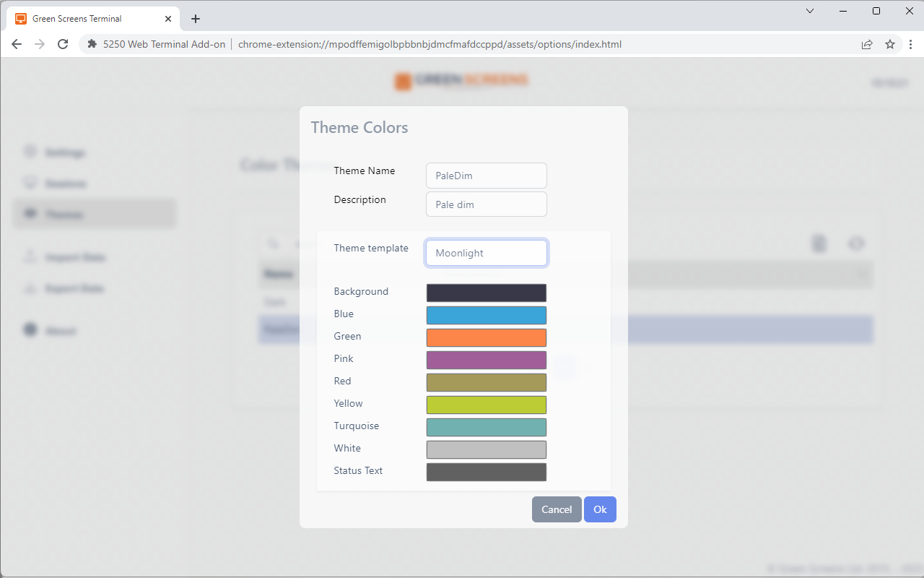
Task: Open the browser side panel icon
Action: tap(912, 44)
